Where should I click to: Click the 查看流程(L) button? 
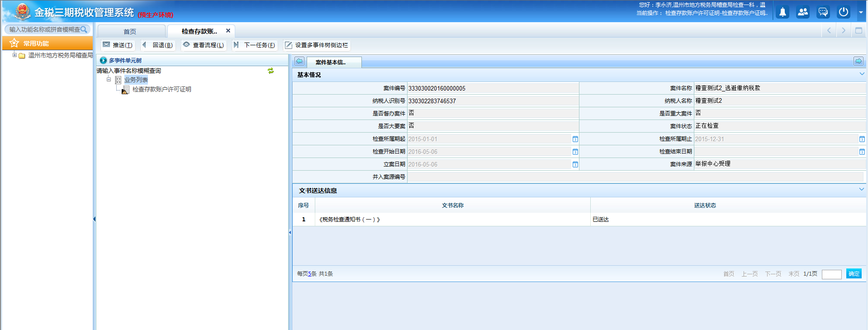click(x=203, y=45)
